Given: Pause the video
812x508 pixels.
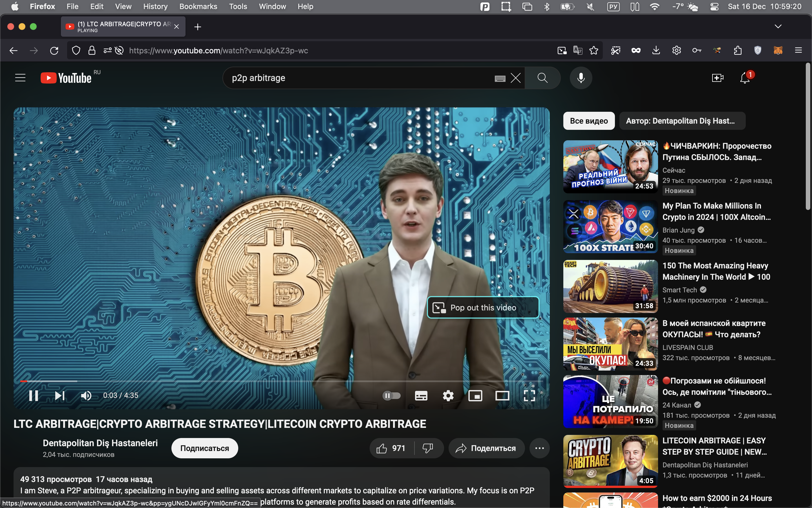Looking at the screenshot, I should click(34, 395).
